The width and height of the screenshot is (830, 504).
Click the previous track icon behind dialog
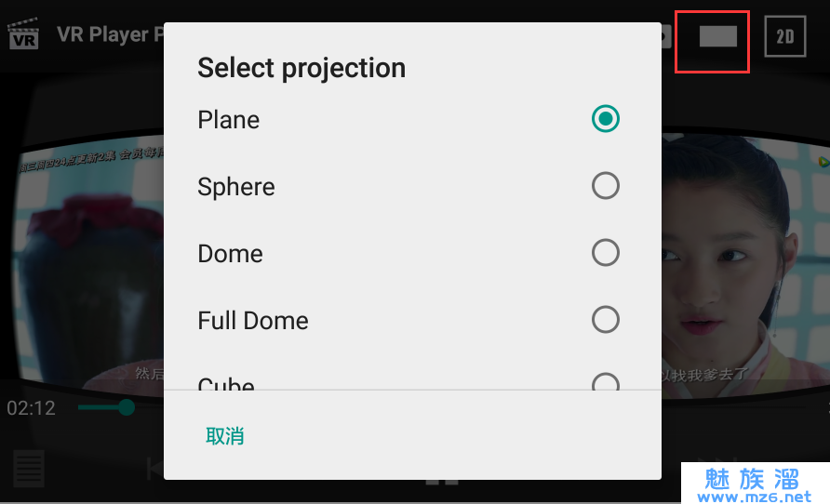click(154, 469)
